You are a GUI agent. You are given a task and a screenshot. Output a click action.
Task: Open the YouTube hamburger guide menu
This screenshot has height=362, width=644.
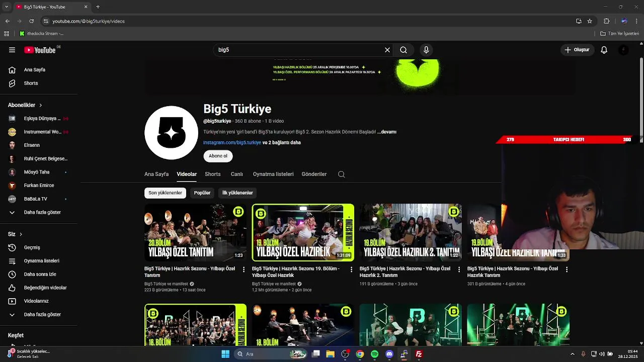coord(12,50)
